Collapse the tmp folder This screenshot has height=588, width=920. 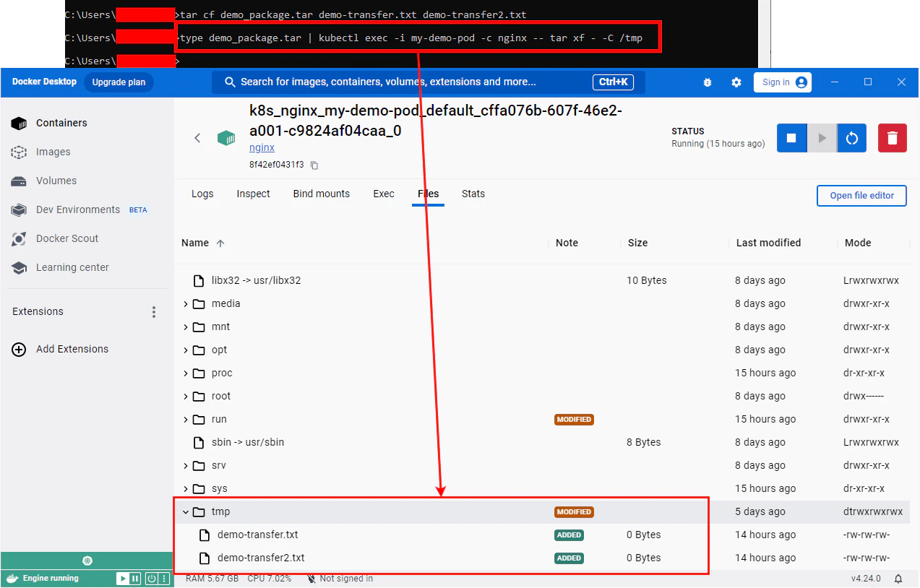pos(186,511)
